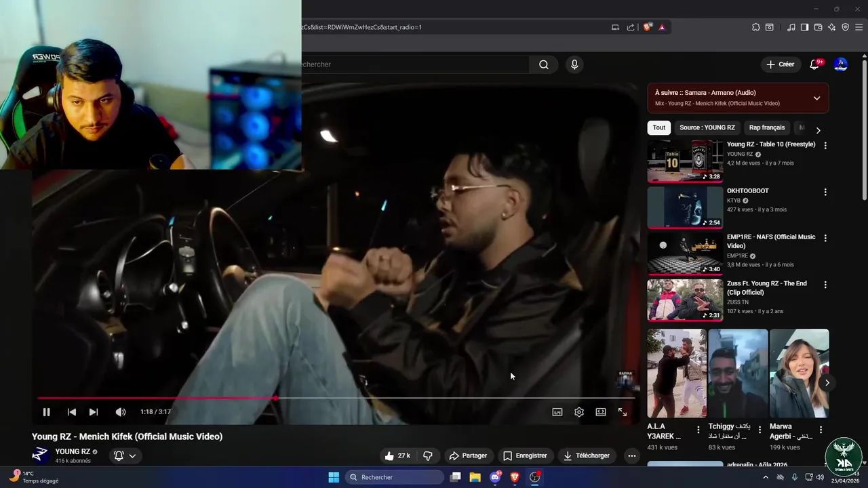Image resolution: width=868 pixels, height=488 pixels.
Task: Open the Brave VPN shield icon
Action: 845,27
